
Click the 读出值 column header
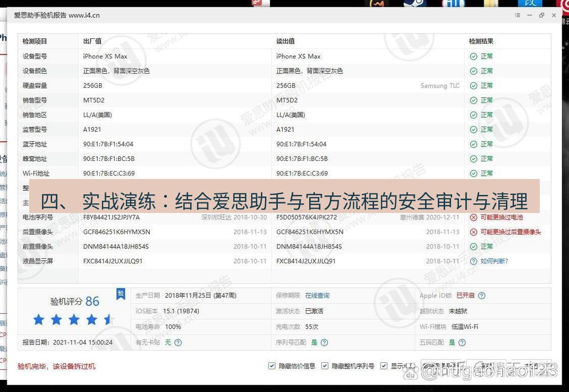click(x=286, y=41)
